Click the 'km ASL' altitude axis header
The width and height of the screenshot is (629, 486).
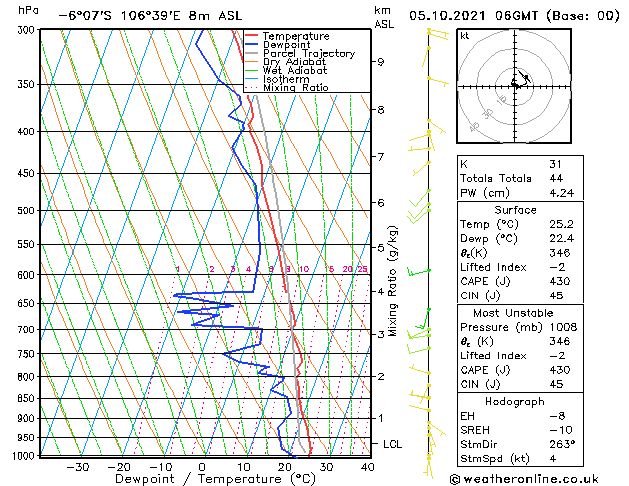pos(384,17)
